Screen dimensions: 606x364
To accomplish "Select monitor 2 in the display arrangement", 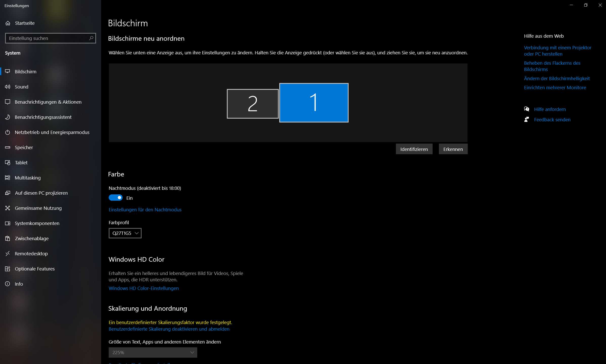I will point(252,103).
